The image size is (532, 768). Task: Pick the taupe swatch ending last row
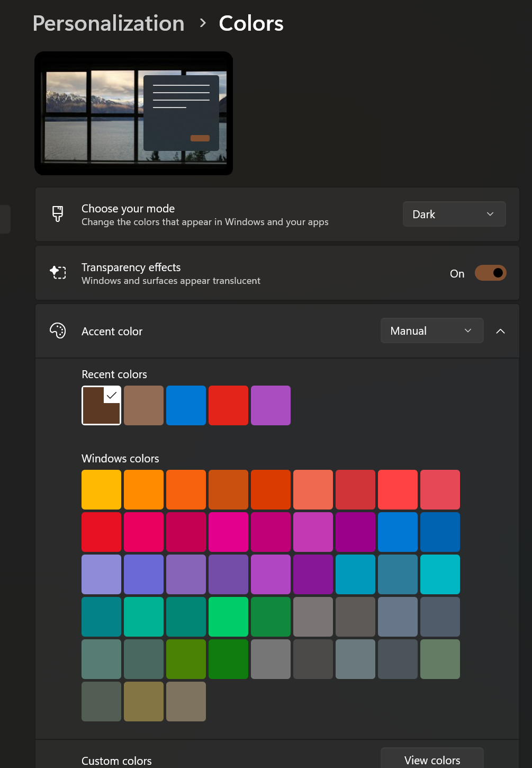(x=186, y=701)
